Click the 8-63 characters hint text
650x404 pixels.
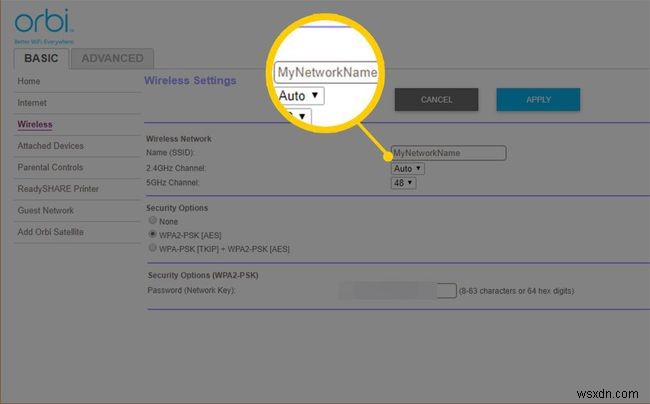click(x=517, y=291)
